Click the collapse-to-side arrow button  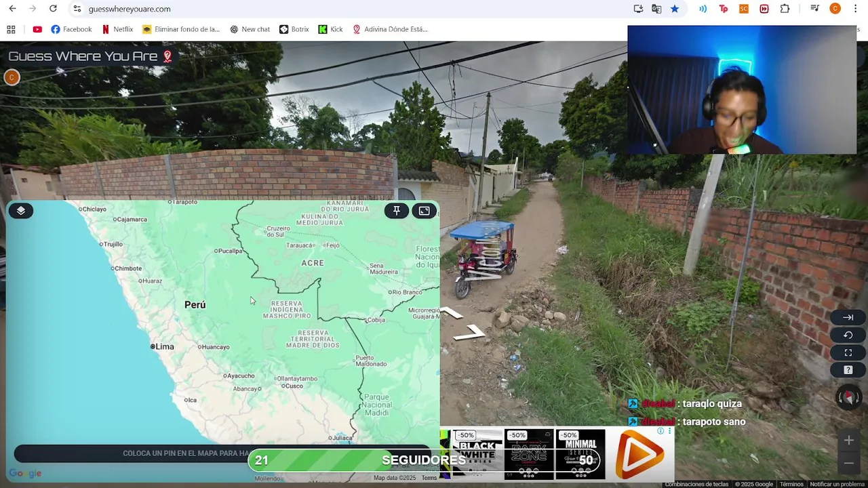point(848,317)
